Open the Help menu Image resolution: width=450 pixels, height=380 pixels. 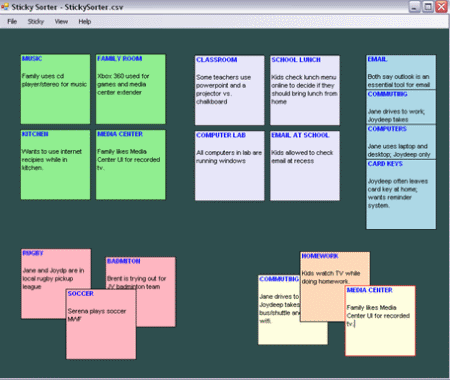pos(85,22)
